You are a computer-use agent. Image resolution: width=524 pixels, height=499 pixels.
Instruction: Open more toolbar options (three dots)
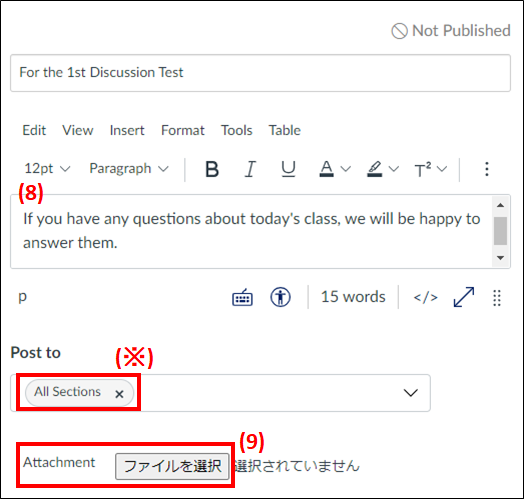487,169
